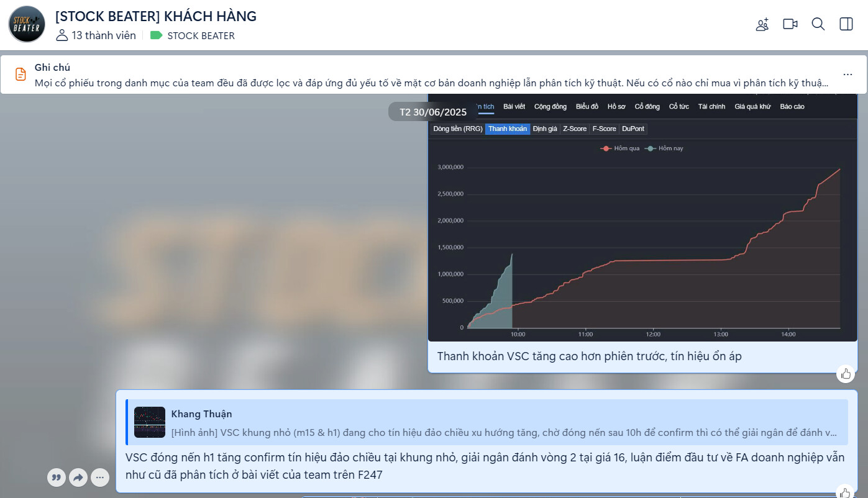Click the highlighted Thanh khoản sub-tab
The image size is (868, 498).
click(508, 129)
